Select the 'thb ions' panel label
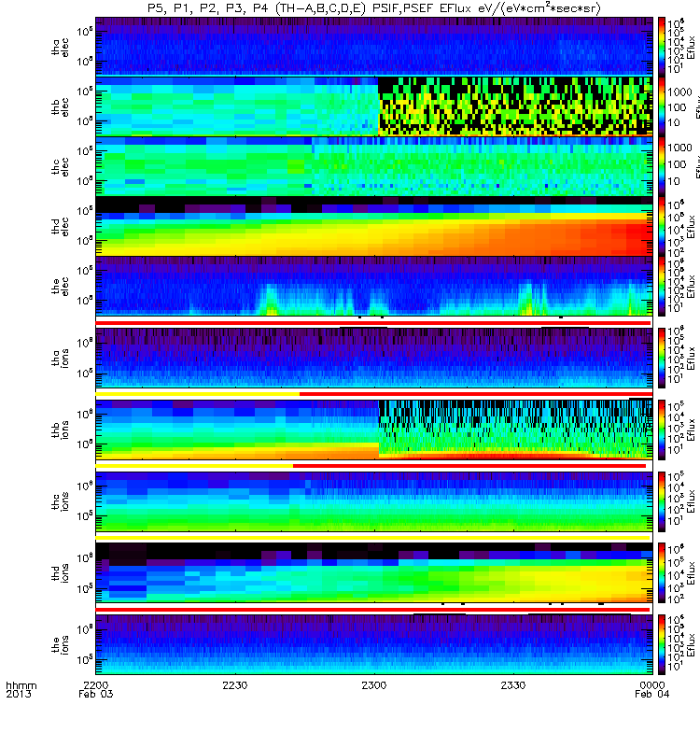The height and width of the screenshot is (747, 700). pyautogui.click(x=60, y=430)
